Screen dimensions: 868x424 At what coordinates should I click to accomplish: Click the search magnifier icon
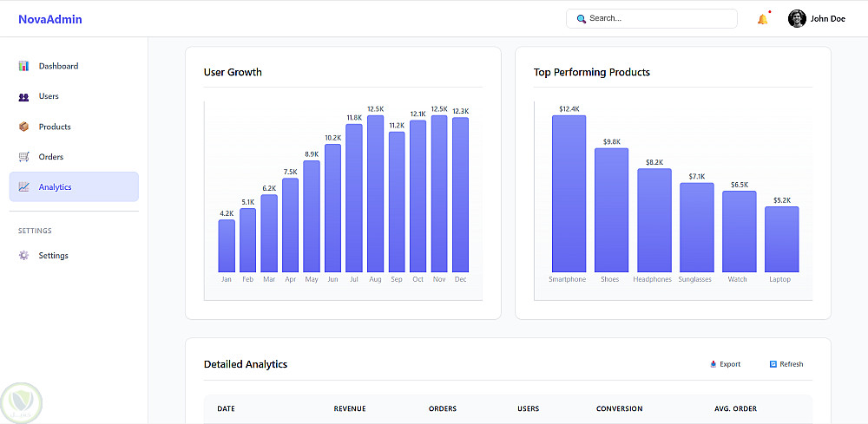(x=582, y=18)
